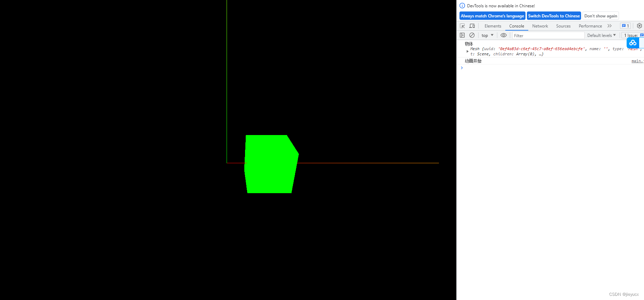644x300 pixels.
Task: Click Don't show again button
Action: 601,16
